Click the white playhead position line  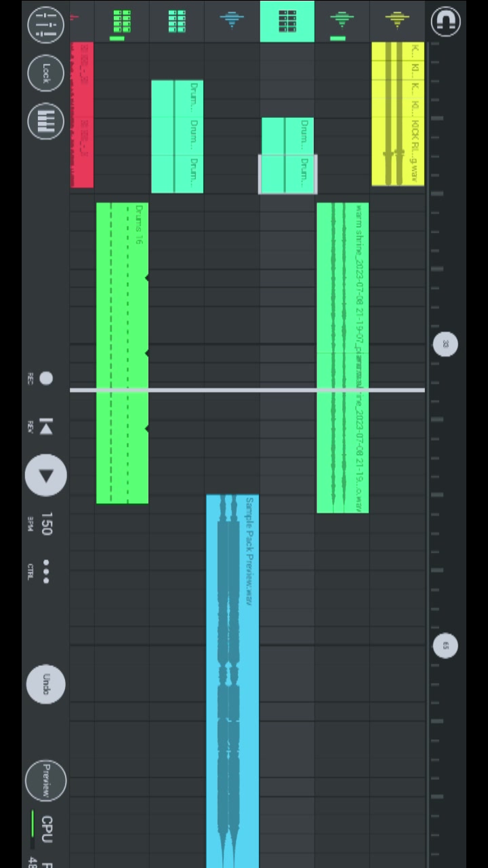(247, 390)
